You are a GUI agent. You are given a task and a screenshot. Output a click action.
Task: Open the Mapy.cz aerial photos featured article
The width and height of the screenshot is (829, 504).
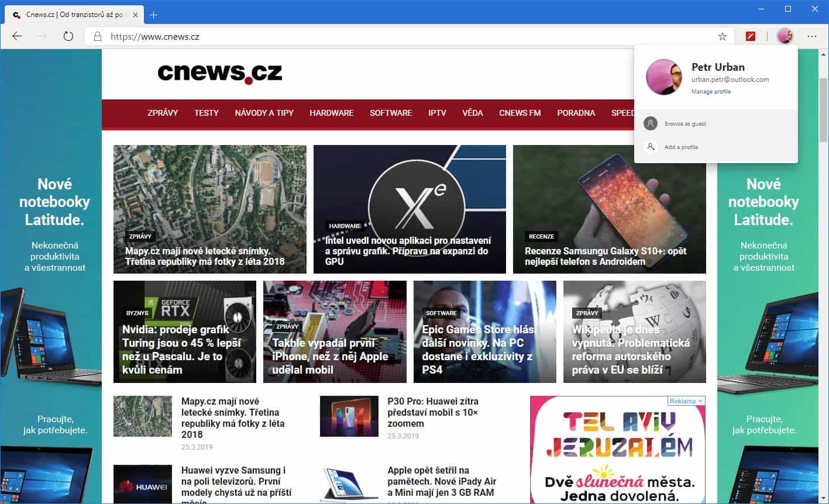coord(210,209)
